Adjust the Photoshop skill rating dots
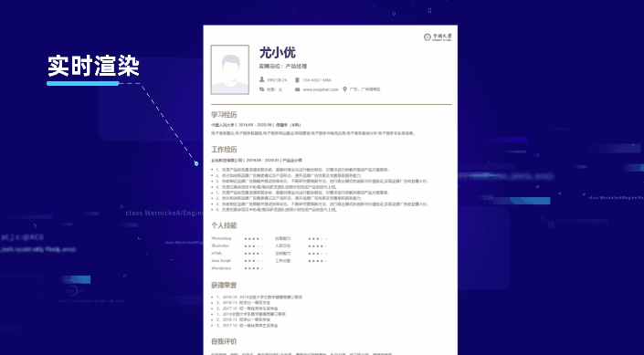The height and width of the screenshot is (355, 644). tap(253, 238)
